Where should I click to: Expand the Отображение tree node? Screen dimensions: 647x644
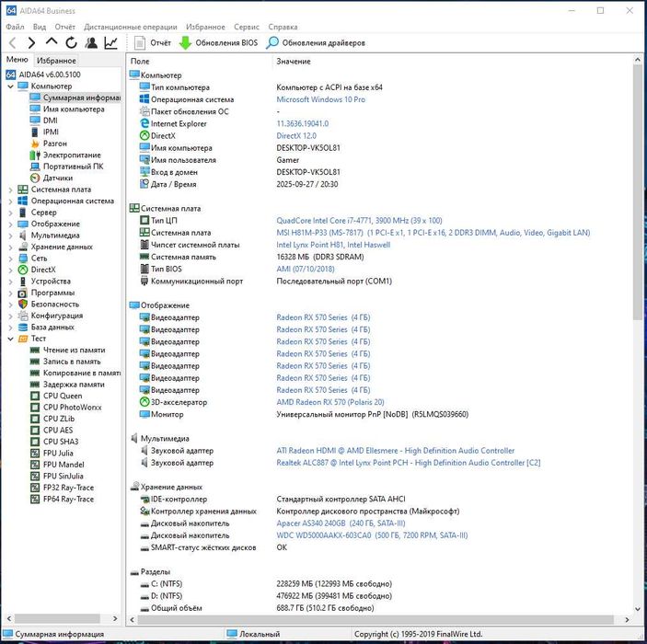[x=11, y=224]
